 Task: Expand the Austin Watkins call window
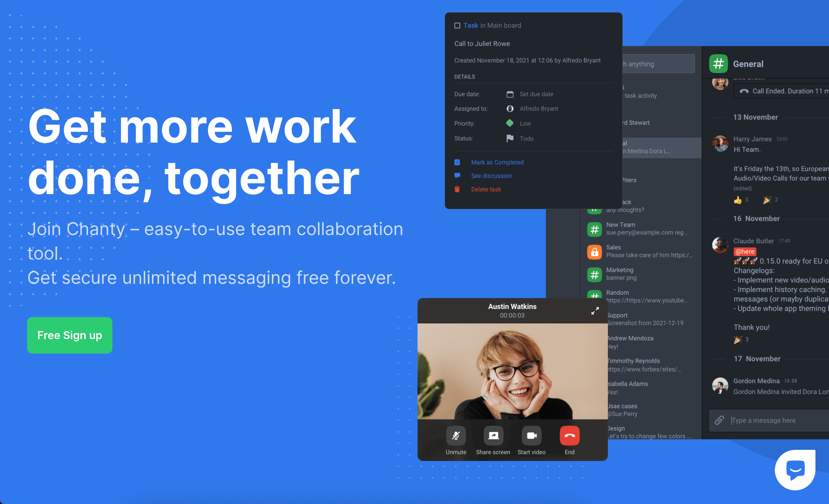tap(595, 311)
